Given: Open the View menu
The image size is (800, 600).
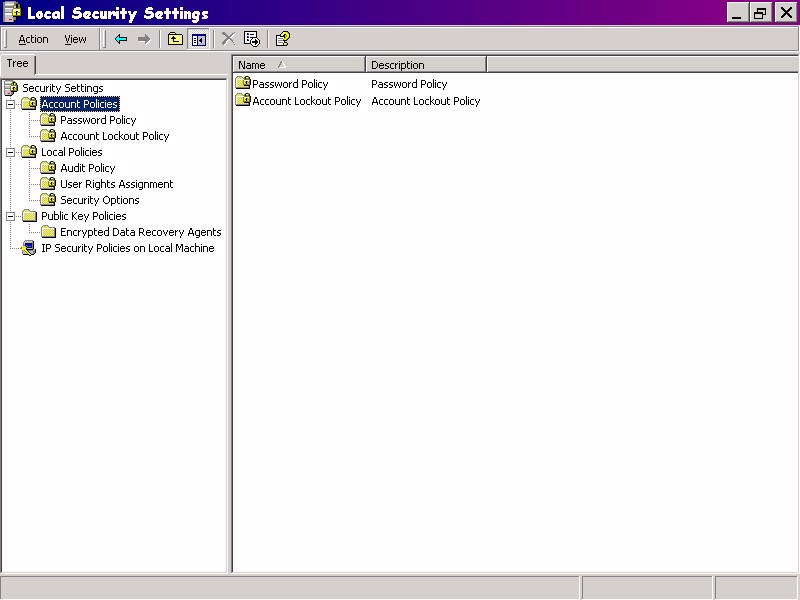Looking at the screenshot, I should click(75, 39).
